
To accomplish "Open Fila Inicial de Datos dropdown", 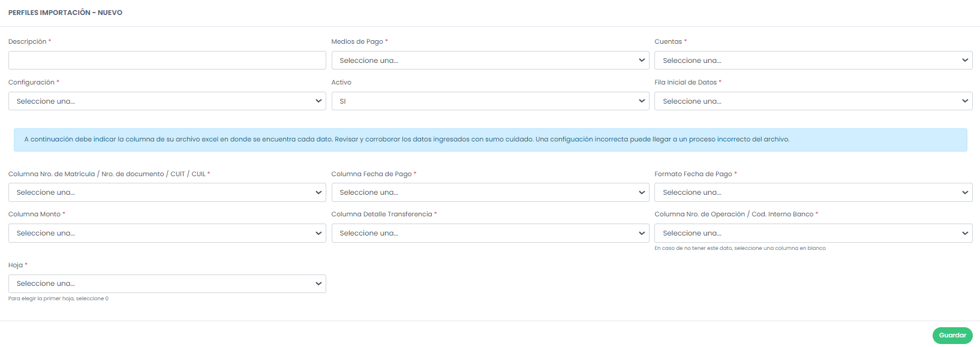I will coord(813,101).
